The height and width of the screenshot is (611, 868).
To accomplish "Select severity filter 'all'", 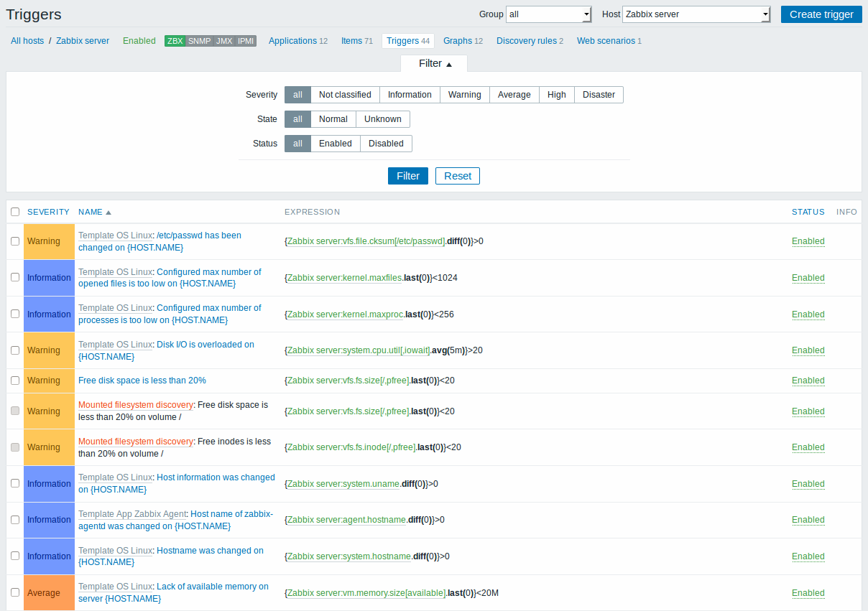I will click(297, 95).
